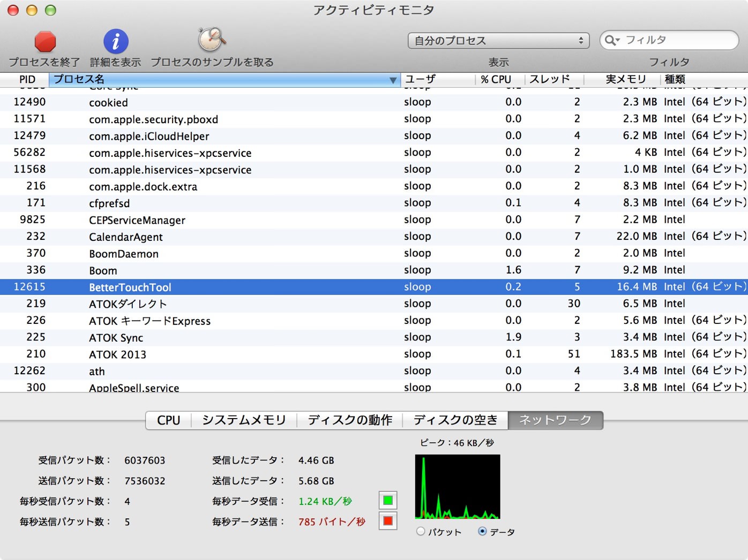The image size is (748, 560).
Task: Select com.apple.hiservices-xpcservice with PID 56282
Action: pyautogui.click(x=374, y=153)
